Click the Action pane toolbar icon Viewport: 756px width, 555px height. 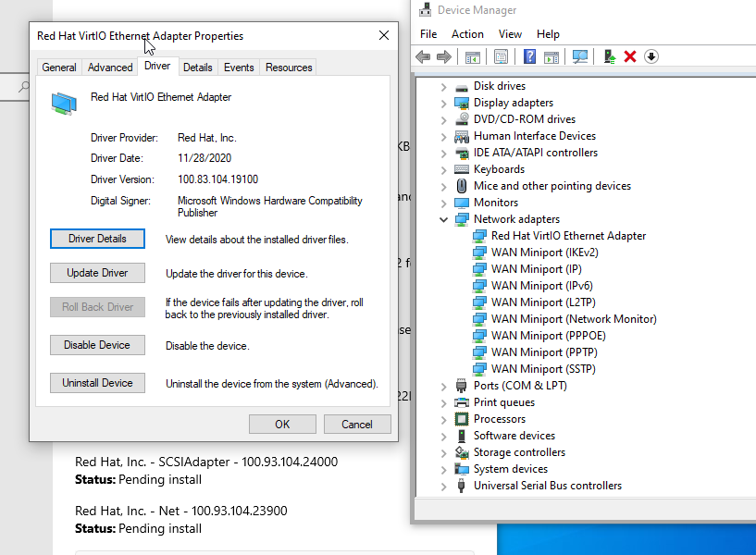552,56
